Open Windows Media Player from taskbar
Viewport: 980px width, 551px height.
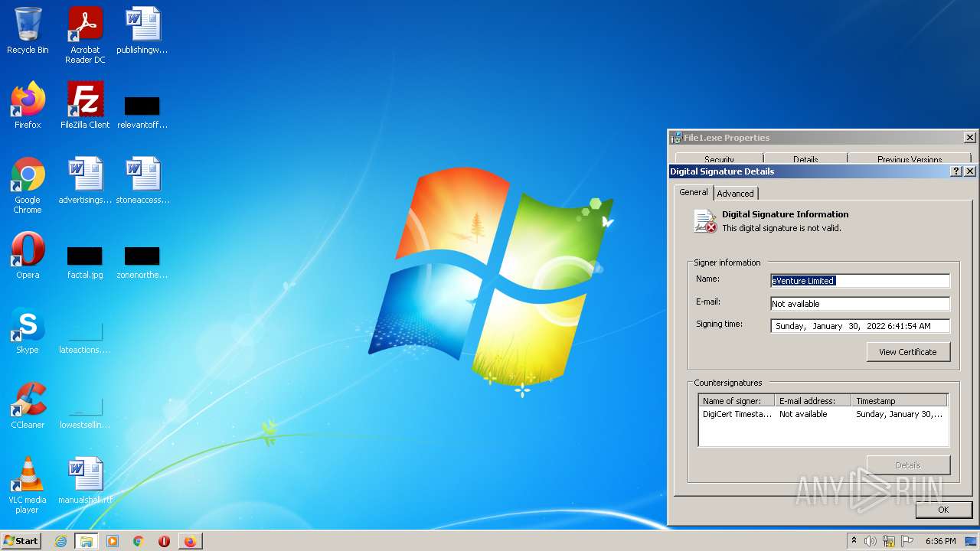coord(113,541)
